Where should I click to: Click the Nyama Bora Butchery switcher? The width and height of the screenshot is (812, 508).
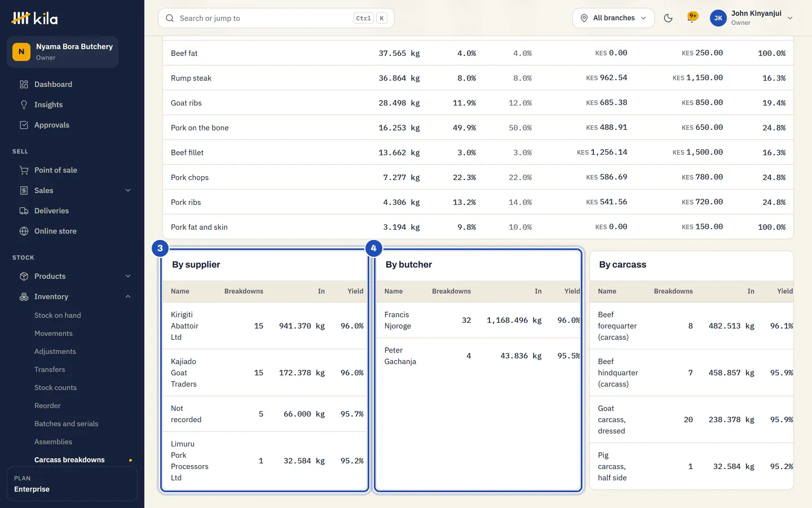click(x=63, y=52)
